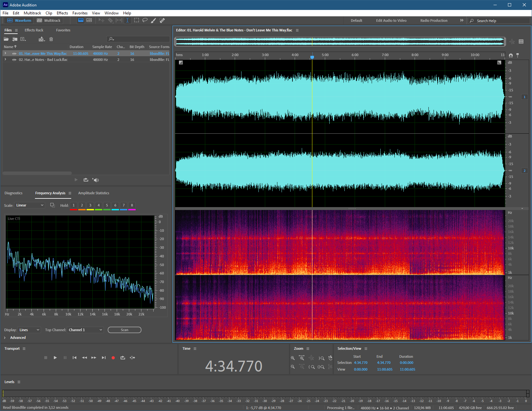This screenshot has width=532, height=411.
Task: Open the Frequency Analysis panel menu
Action: 70,193
